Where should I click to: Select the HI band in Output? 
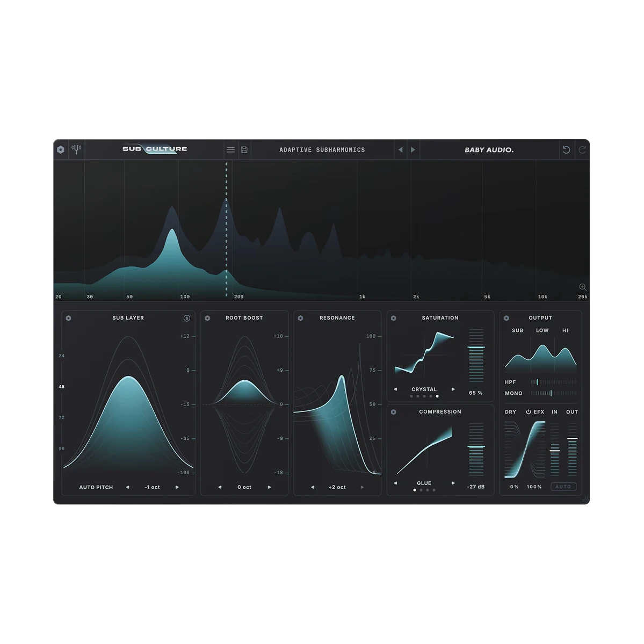[565, 330]
